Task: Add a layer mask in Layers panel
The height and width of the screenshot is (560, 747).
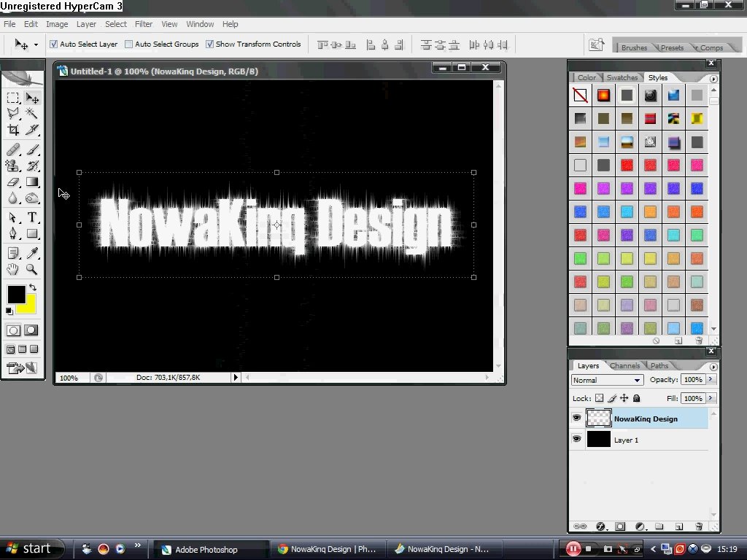Action: tap(620, 526)
